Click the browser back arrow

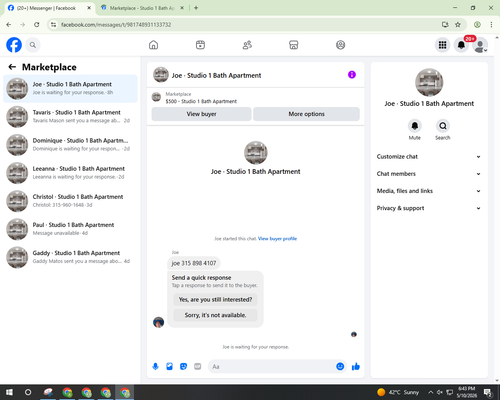coord(9,25)
